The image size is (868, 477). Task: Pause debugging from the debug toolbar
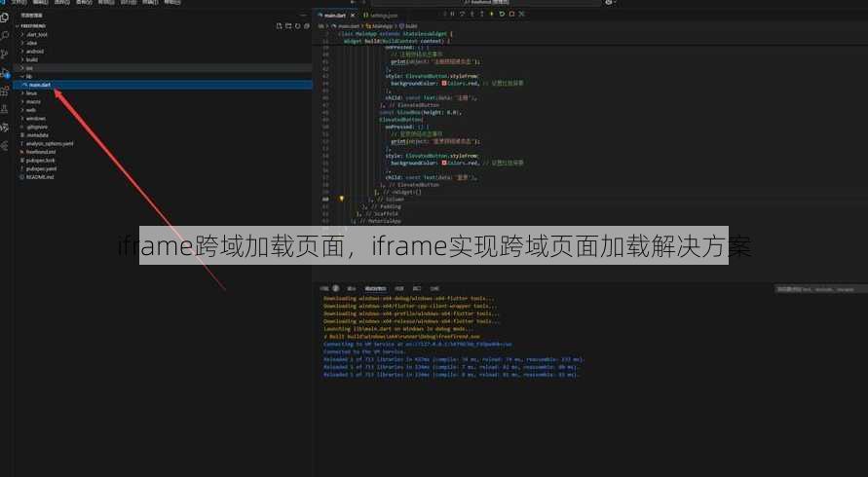452,14
